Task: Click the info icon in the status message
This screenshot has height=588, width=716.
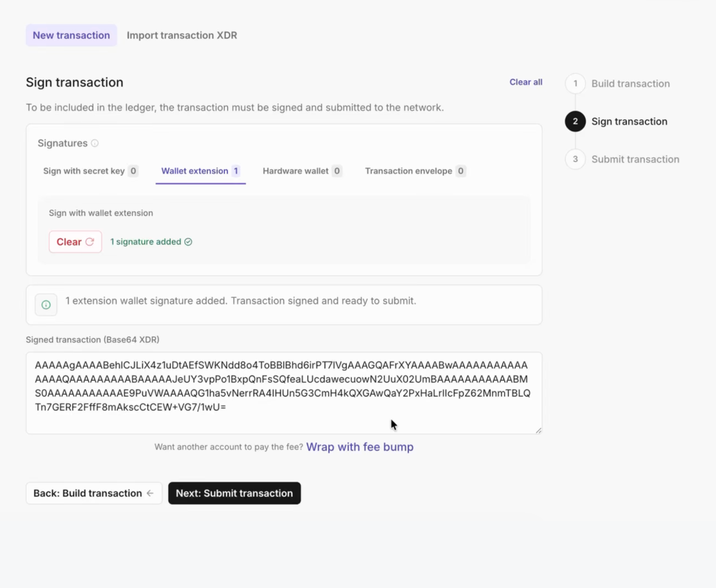Action: pos(46,305)
